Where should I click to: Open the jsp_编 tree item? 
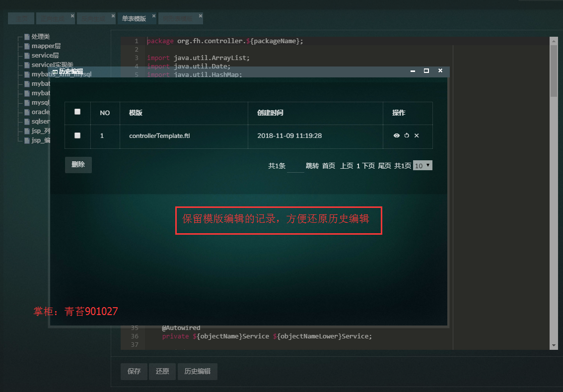[x=41, y=140]
